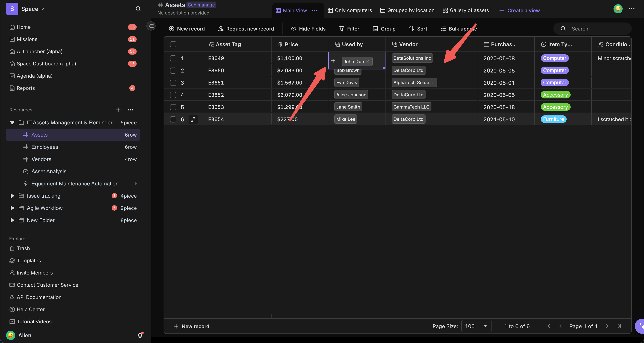Viewport: 644px width, 343px height.
Task: Expand the Agile Workflow folder
Action: (x=12, y=208)
